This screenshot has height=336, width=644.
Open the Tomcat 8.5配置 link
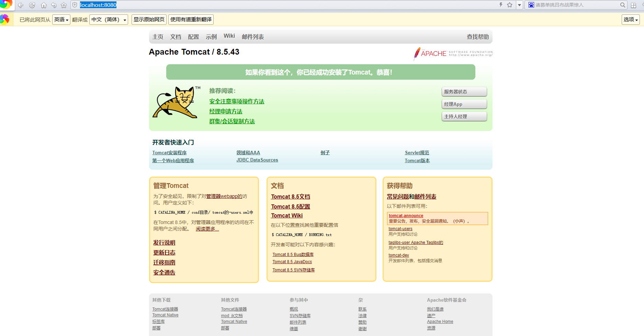[x=291, y=206]
